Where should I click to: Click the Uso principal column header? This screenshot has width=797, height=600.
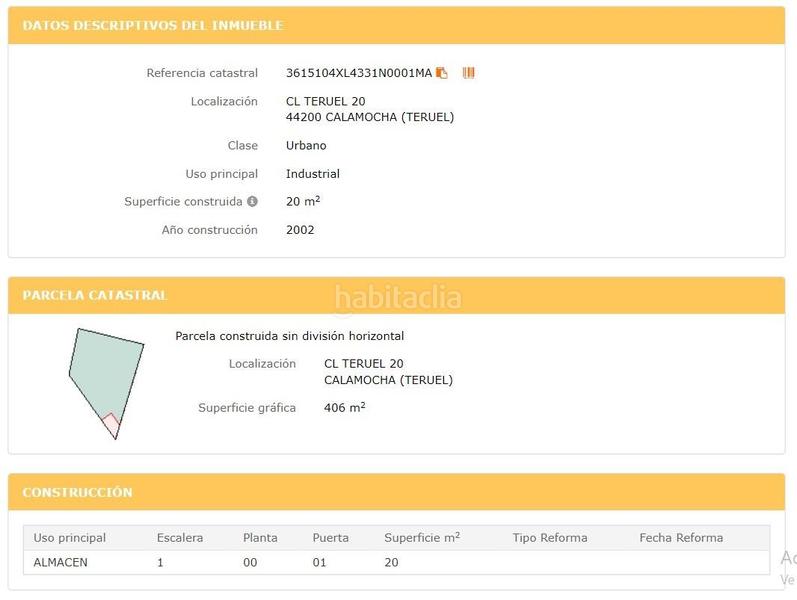70,537
